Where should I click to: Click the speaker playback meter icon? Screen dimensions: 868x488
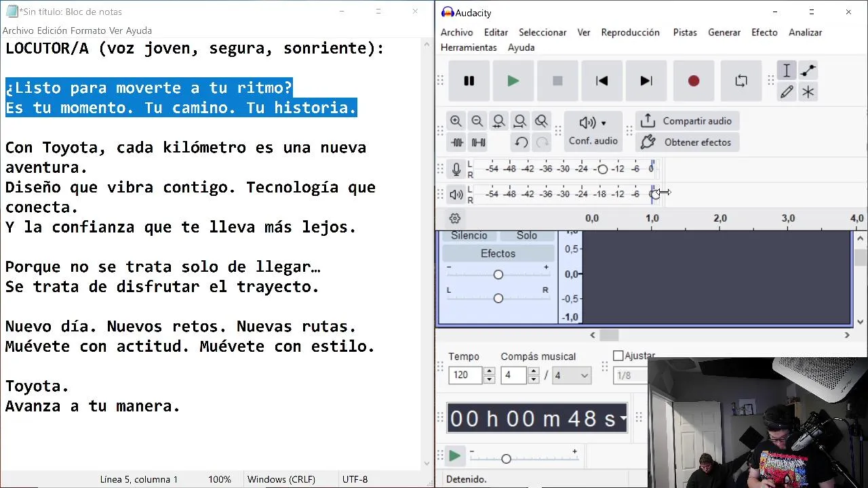pos(456,195)
